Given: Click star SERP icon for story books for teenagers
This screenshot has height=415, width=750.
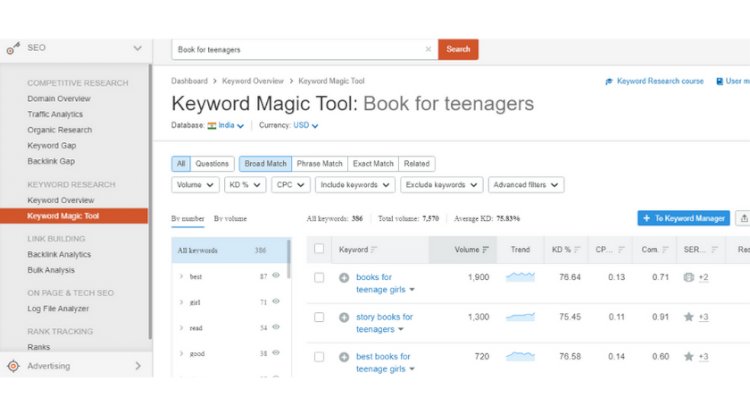Looking at the screenshot, I should [x=689, y=317].
